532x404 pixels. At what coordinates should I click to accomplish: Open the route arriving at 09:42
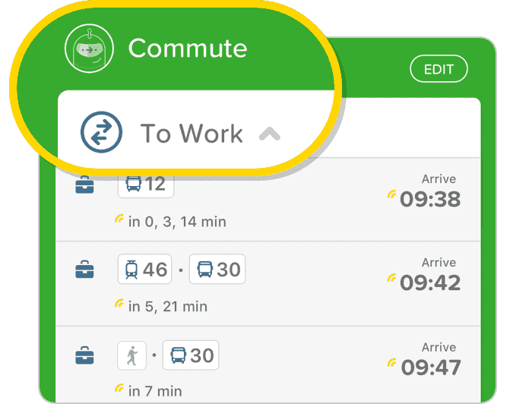point(268,284)
